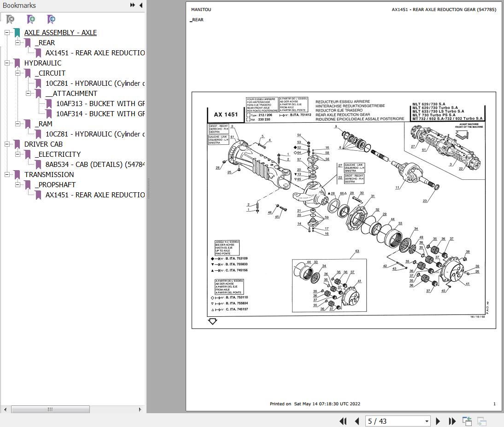The image size is (504, 427).
Task: Collapse the _PROPSHAFT tree node
Action: (x=18, y=184)
